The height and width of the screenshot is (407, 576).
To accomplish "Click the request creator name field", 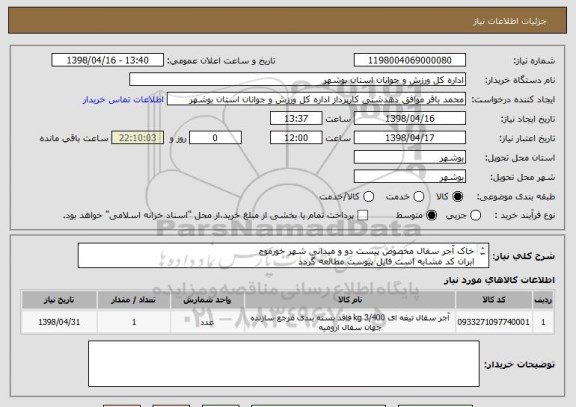I will click(316, 99).
